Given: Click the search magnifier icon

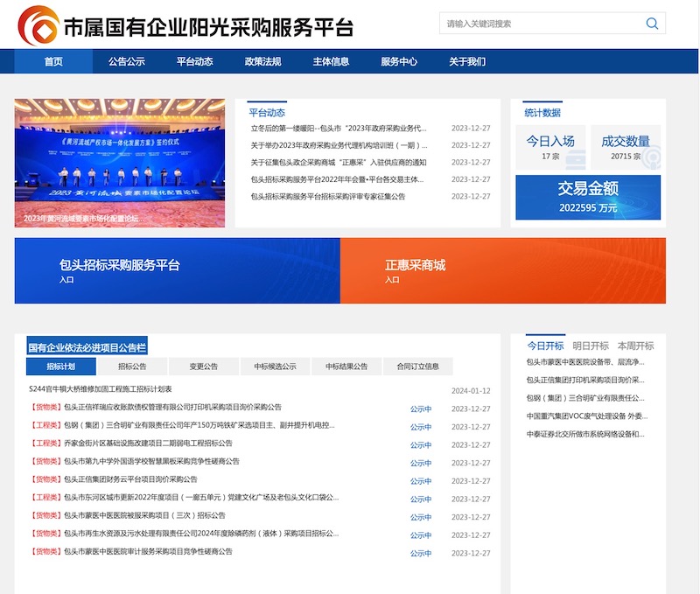Looking at the screenshot, I should [x=652, y=24].
